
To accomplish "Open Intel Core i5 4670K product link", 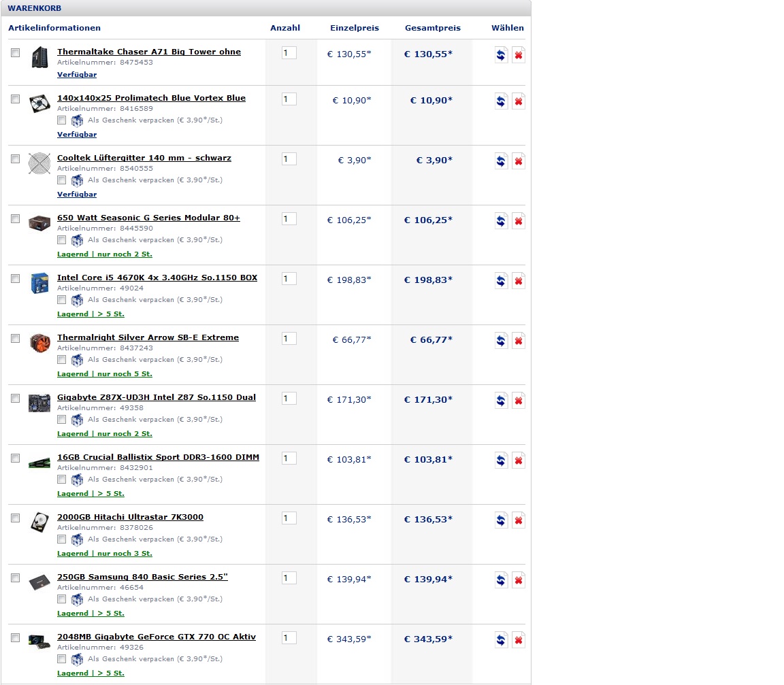I will [157, 278].
